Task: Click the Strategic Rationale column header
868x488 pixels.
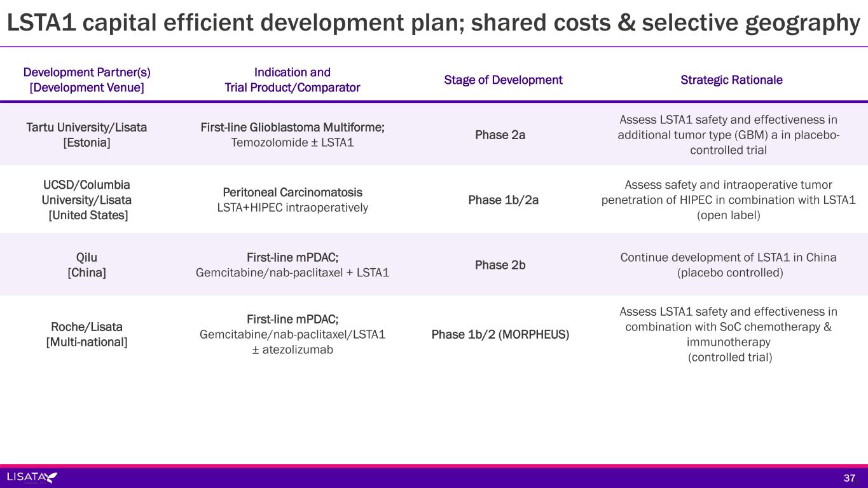Action: pos(731,80)
